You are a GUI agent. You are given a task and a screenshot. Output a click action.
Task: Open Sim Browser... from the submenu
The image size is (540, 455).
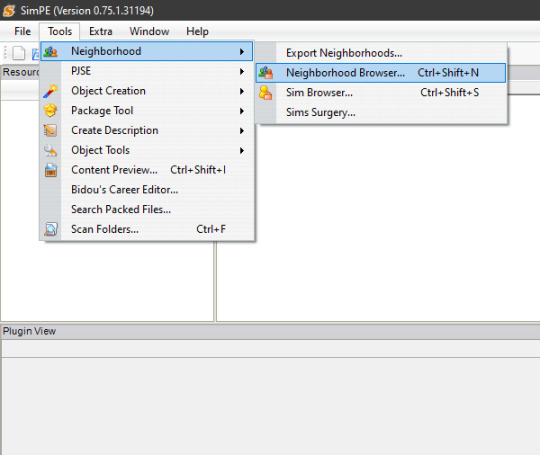click(x=381, y=93)
